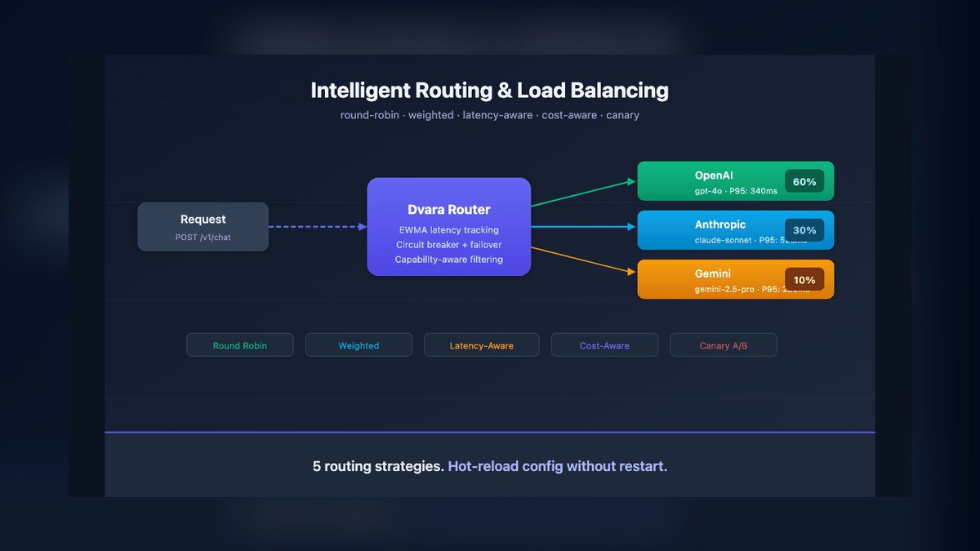Select the Weighted strategy button
The image size is (980, 551).
click(x=359, y=345)
